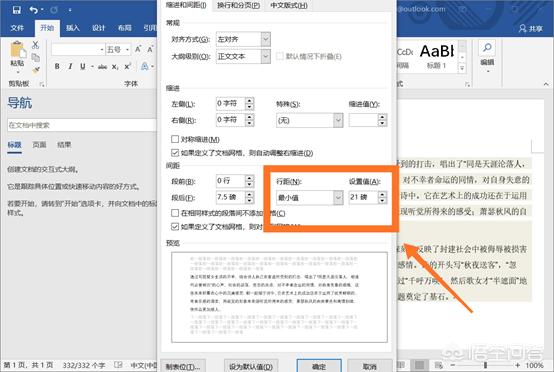
Task: Click the OK button in dialog
Action: tap(319, 366)
